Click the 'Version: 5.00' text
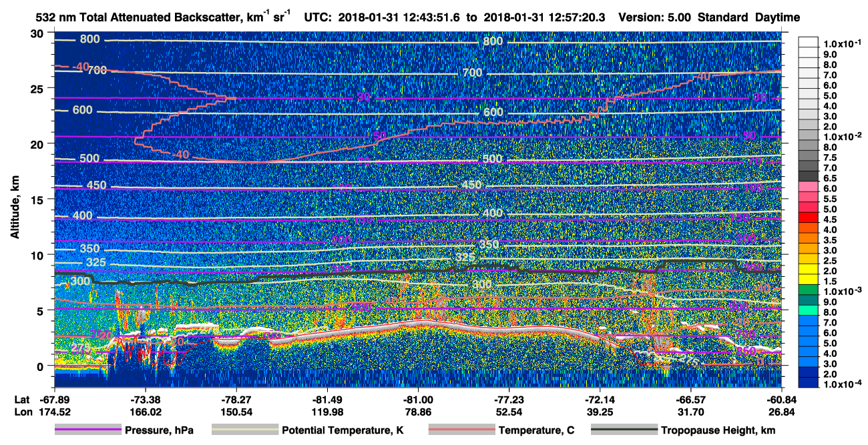 click(655, 18)
